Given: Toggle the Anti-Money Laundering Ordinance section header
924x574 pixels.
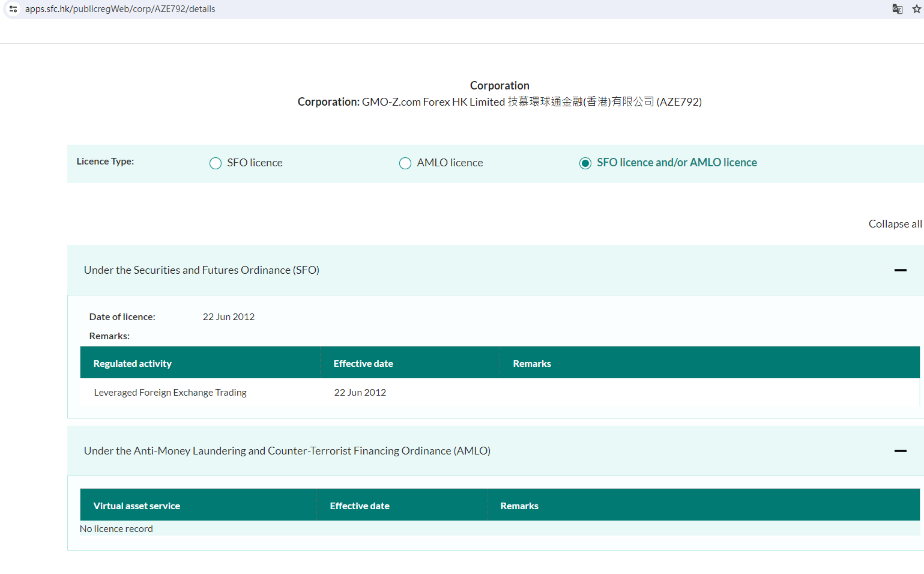Looking at the screenshot, I should point(287,451).
